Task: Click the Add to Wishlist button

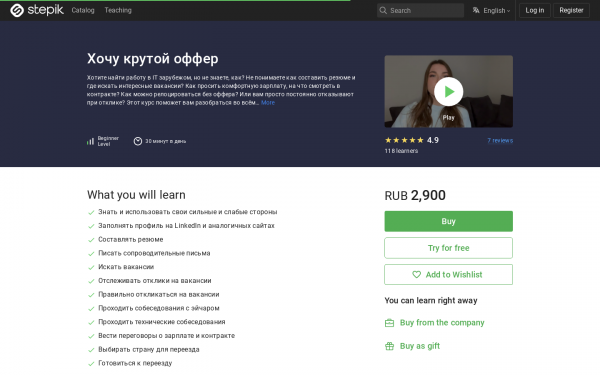Action: (448, 274)
